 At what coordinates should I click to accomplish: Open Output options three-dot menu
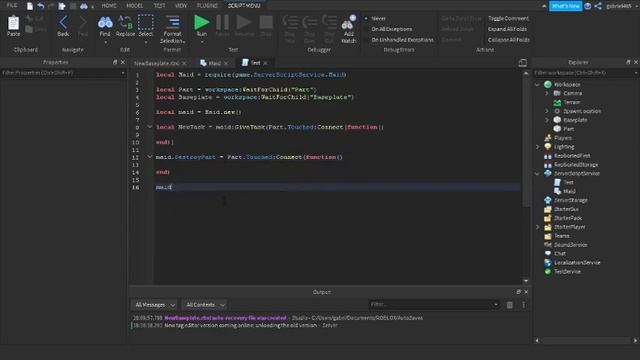pos(524,305)
